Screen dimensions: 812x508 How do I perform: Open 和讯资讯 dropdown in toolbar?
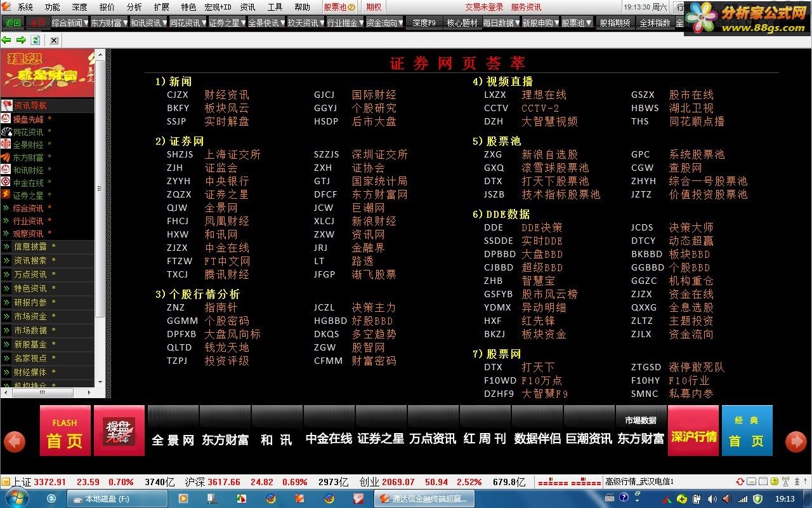148,23
